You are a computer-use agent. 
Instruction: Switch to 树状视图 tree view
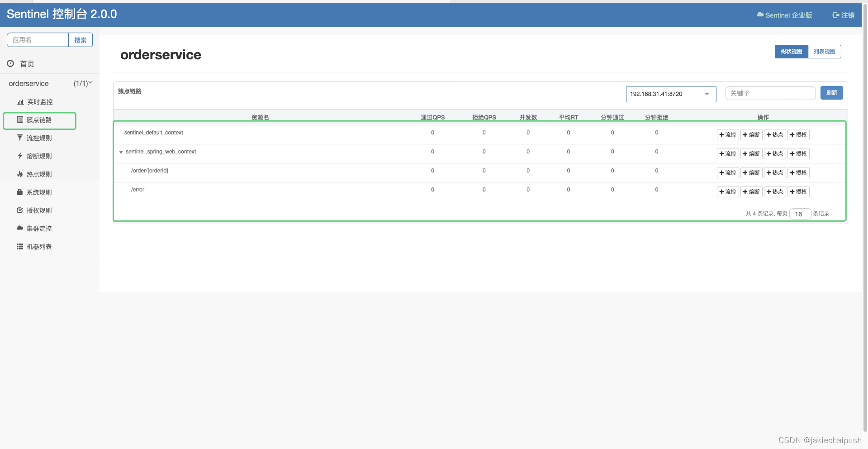(791, 52)
